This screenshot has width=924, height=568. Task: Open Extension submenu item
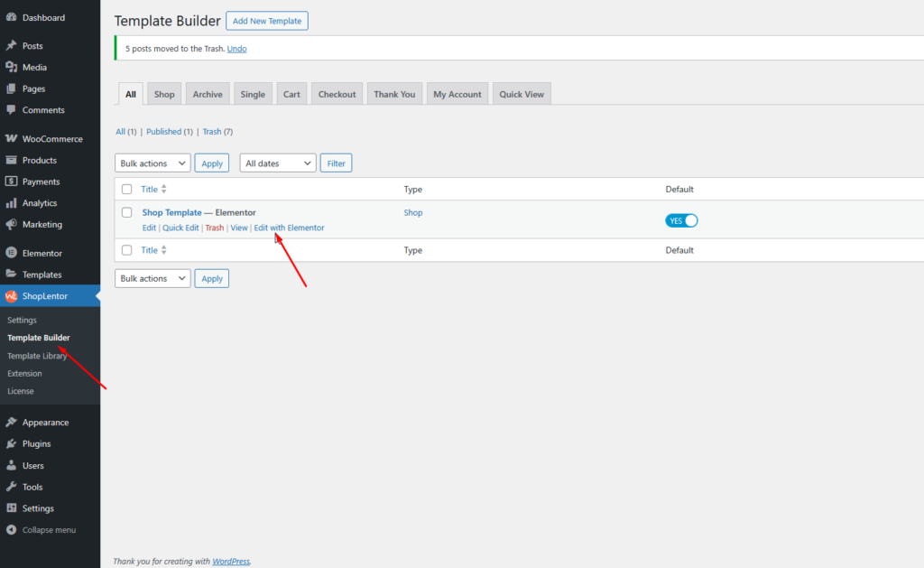pos(24,373)
